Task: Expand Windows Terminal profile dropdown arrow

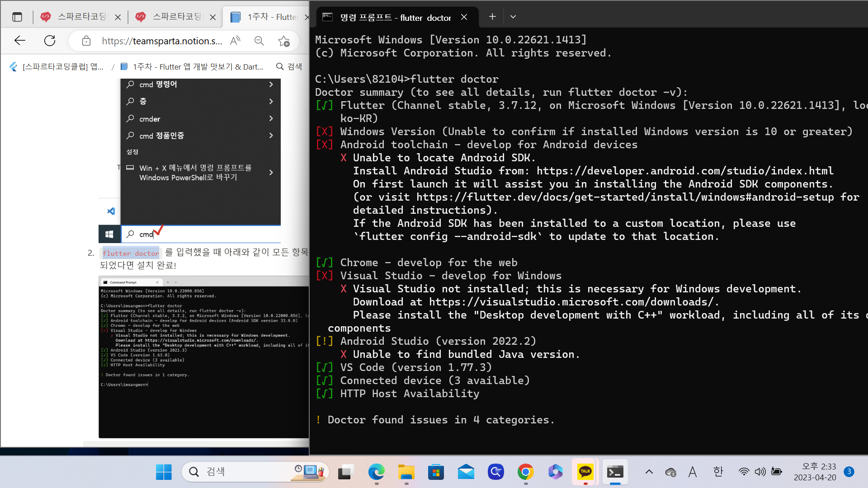Action: [513, 17]
